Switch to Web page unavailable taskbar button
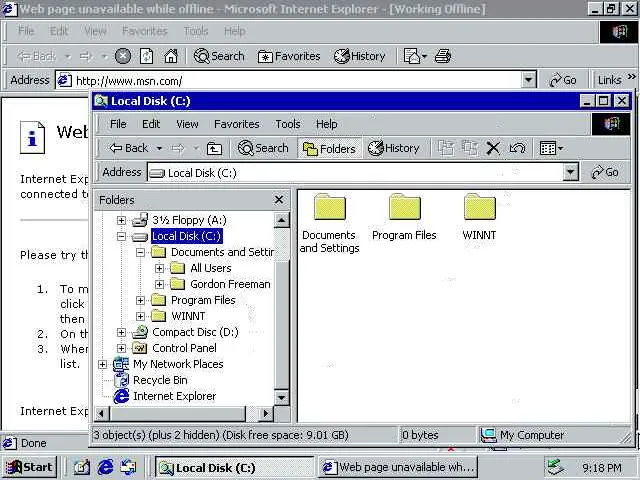Screen dimensions: 640x480 398,467
